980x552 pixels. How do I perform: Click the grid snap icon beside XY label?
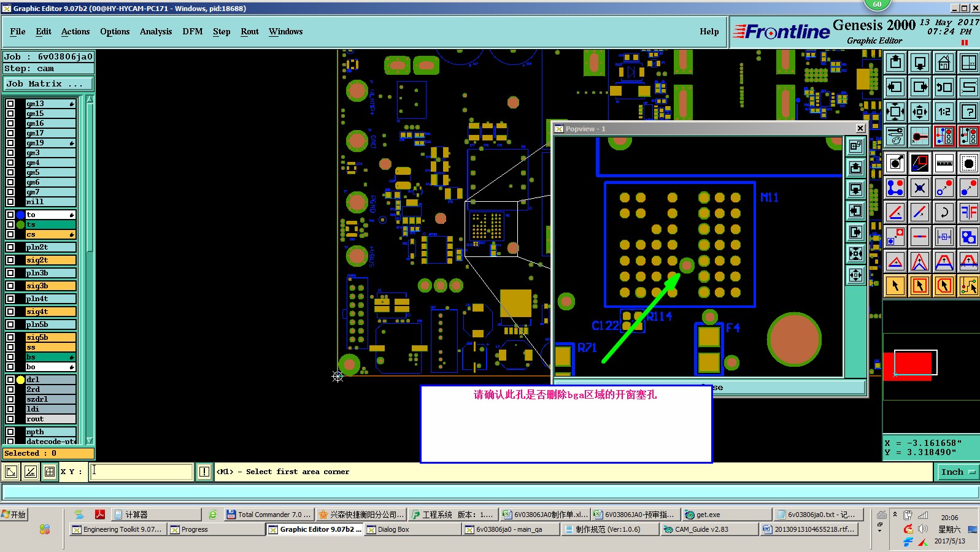(50, 472)
